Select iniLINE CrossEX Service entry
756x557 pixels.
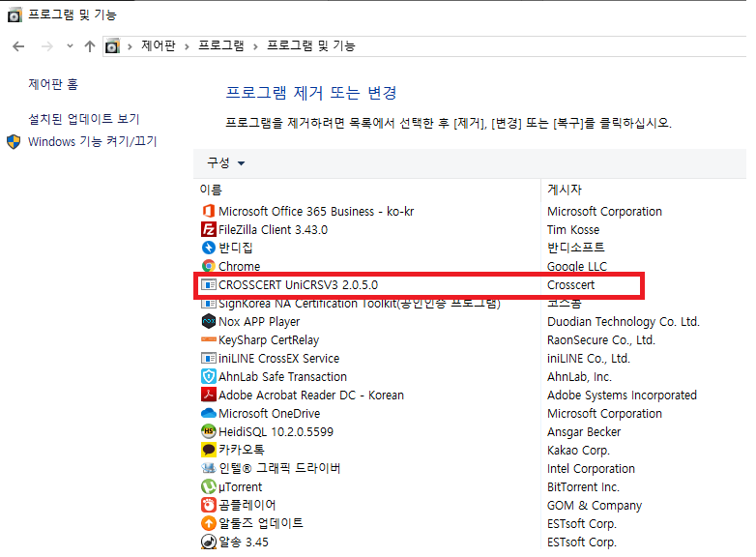tap(278, 359)
